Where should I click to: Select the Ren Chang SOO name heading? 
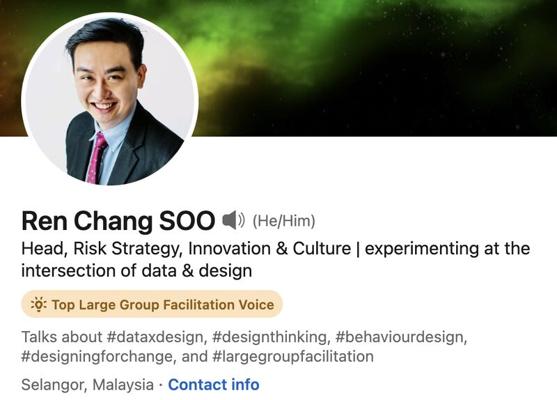point(118,221)
